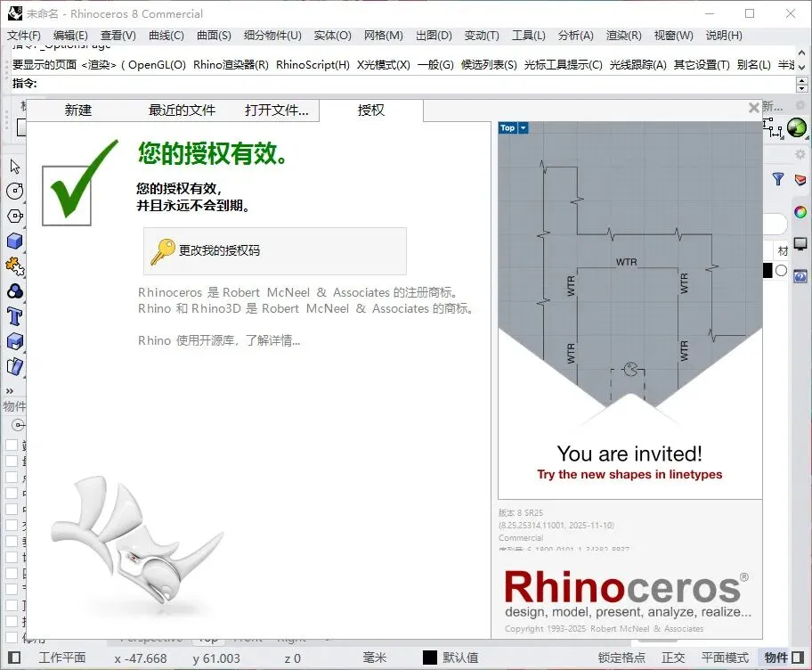Open the Top viewport dropdown arrow
The height and width of the screenshot is (670, 812).
point(523,128)
